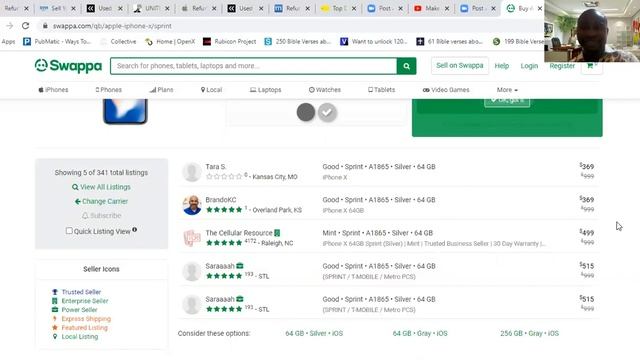Click Tara S. seller avatar
Screen dimensions: 640x360
point(191,172)
